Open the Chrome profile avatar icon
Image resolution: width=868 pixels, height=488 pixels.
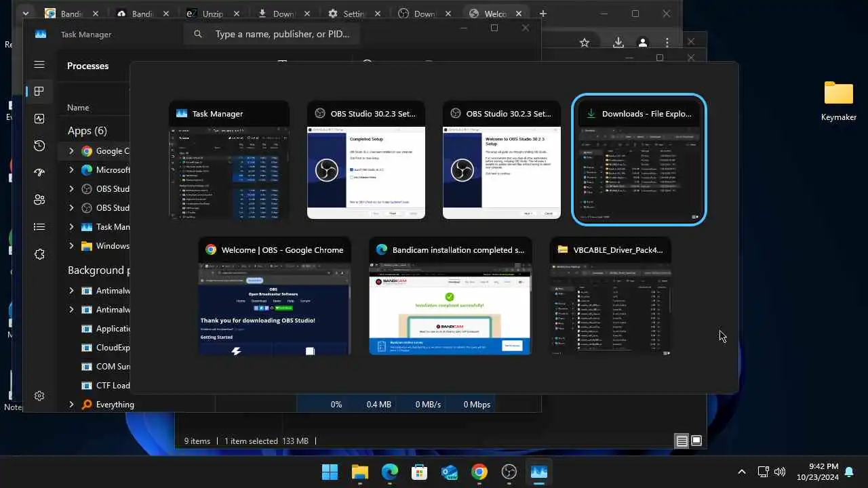pyautogui.click(x=642, y=43)
